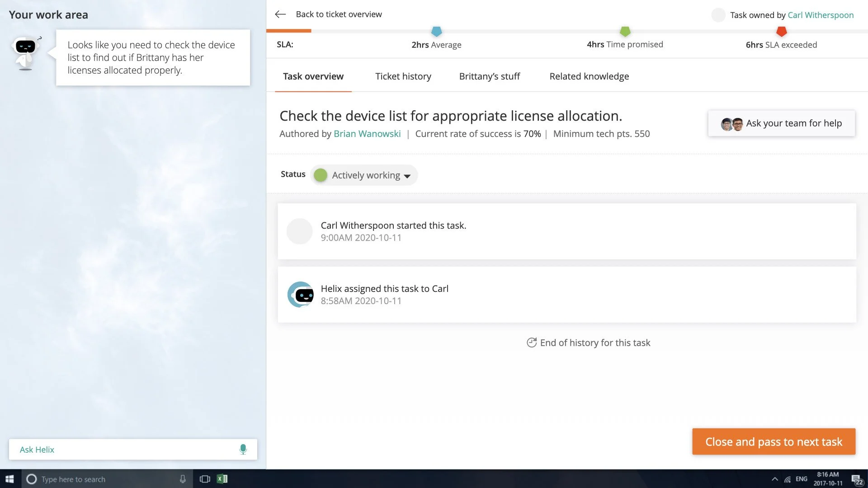Click the back arrow icon
This screenshot has height=488, width=868.
[x=280, y=14]
